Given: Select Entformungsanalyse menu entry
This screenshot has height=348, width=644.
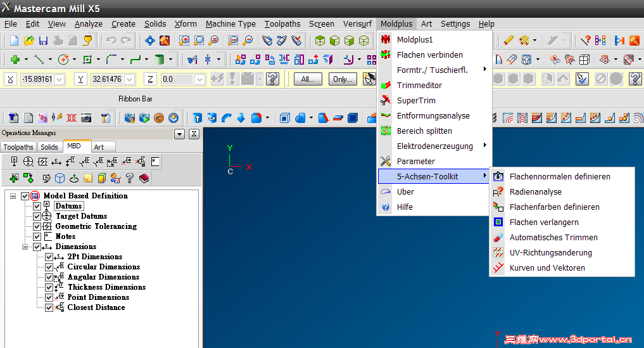Looking at the screenshot, I should click(x=434, y=115).
